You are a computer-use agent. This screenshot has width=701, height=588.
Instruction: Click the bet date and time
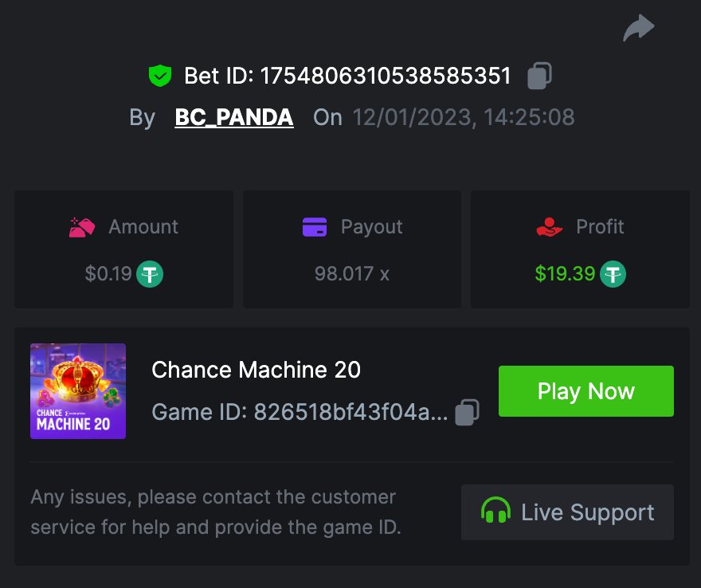pyautogui.click(x=463, y=118)
